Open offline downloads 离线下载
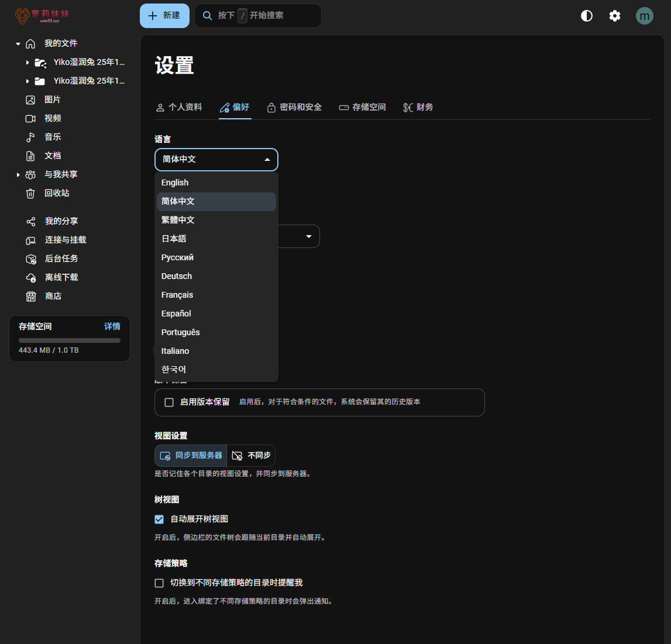The image size is (671, 644). click(61, 277)
